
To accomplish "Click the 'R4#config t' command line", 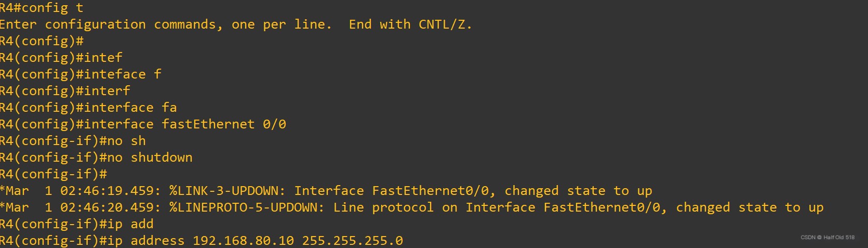I will [x=42, y=8].
